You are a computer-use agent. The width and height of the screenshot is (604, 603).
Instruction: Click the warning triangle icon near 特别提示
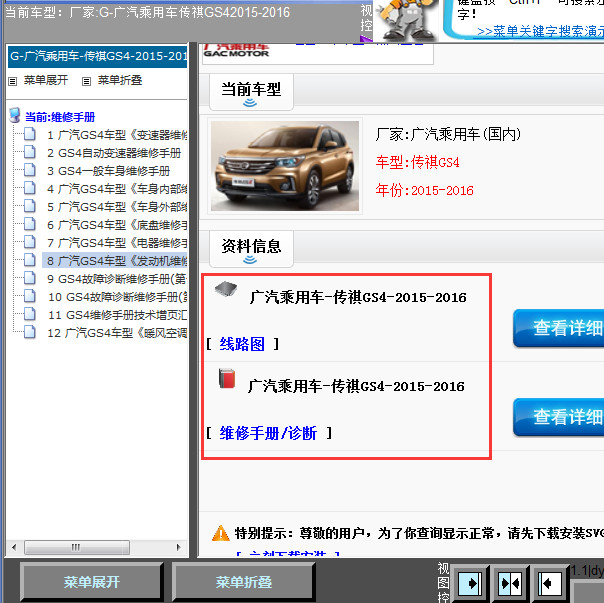(x=221, y=533)
